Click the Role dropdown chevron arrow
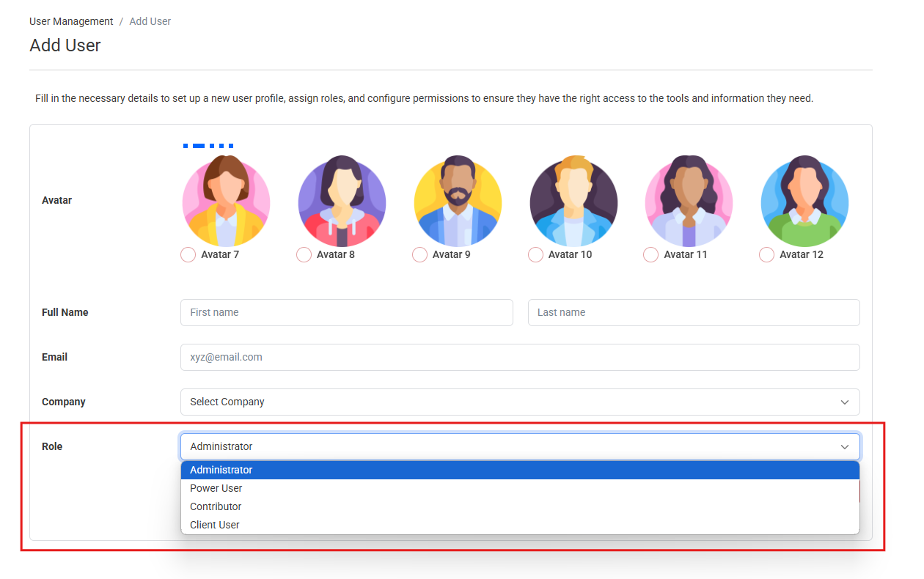The height and width of the screenshot is (579, 924). [x=845, y=446]
